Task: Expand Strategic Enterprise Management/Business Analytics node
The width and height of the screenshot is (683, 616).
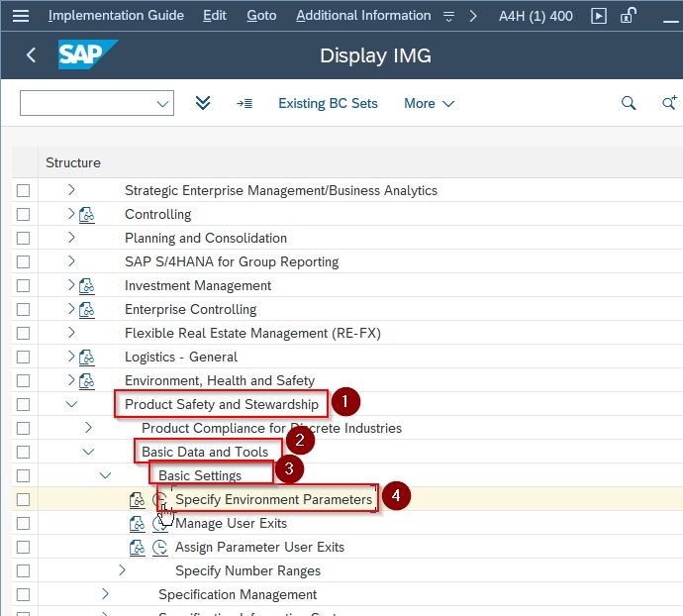Action: coord(71,189)
